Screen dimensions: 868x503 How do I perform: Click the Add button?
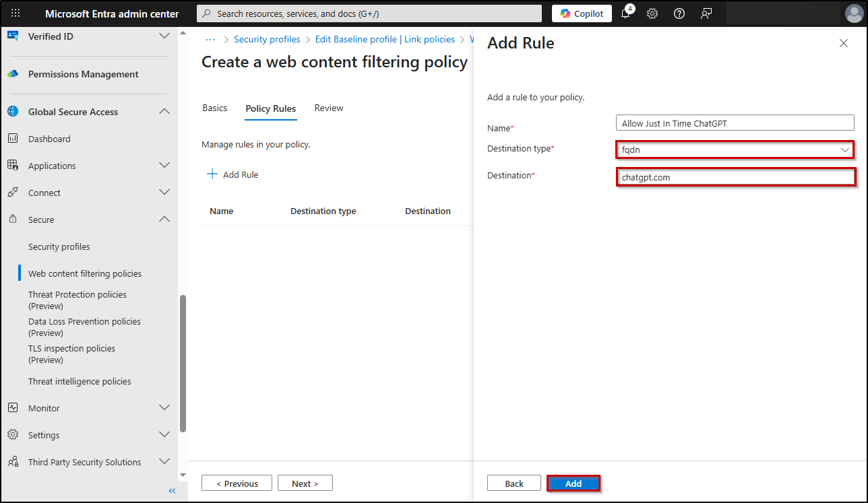click(x=573, y=483)
